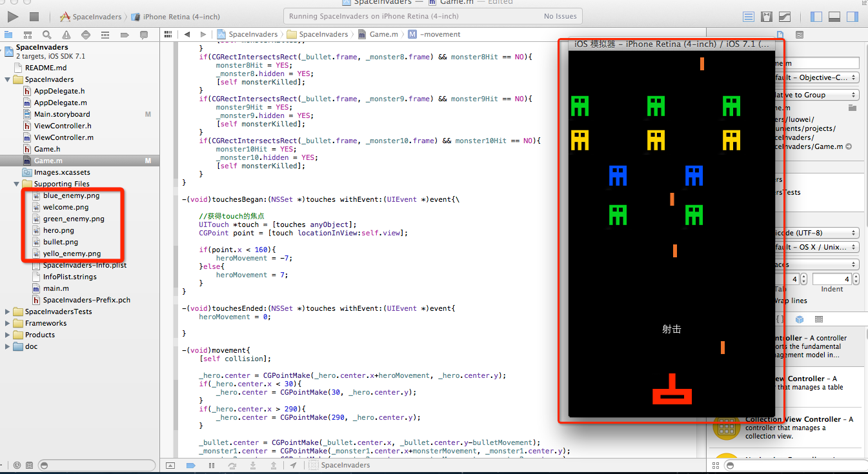Select Main.storyboard in the navigator

pos(62,114)
